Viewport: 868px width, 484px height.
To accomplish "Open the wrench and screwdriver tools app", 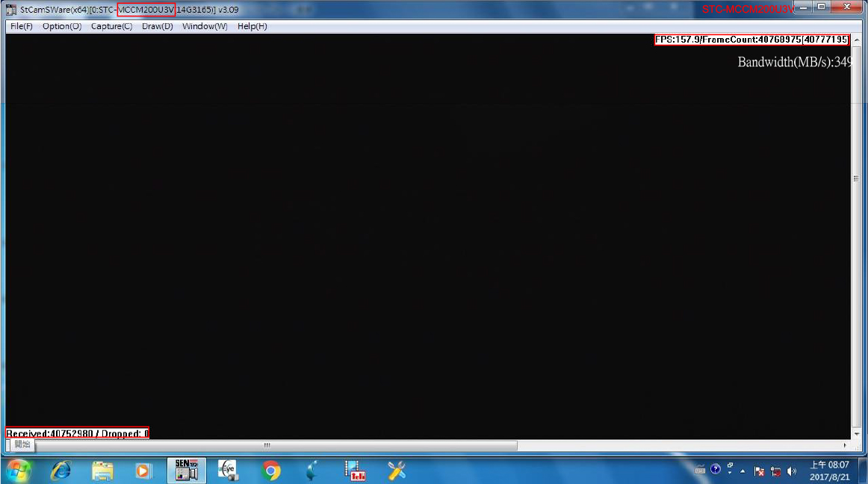I will [397, 470].
